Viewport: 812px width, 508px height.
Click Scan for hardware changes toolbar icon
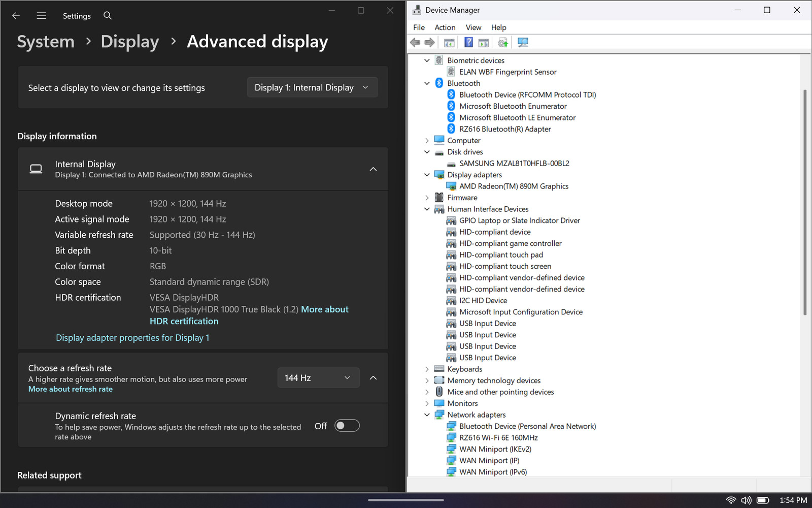click(523, 43)
